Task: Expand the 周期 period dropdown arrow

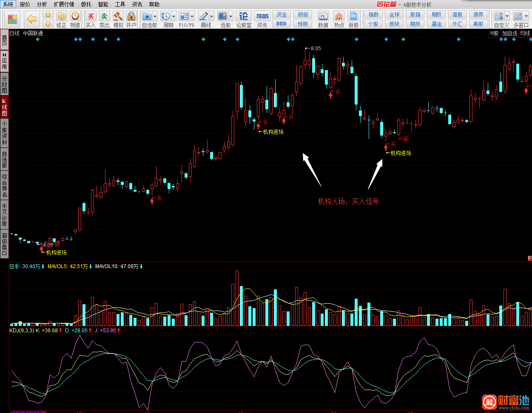Action: coord(174,17)
